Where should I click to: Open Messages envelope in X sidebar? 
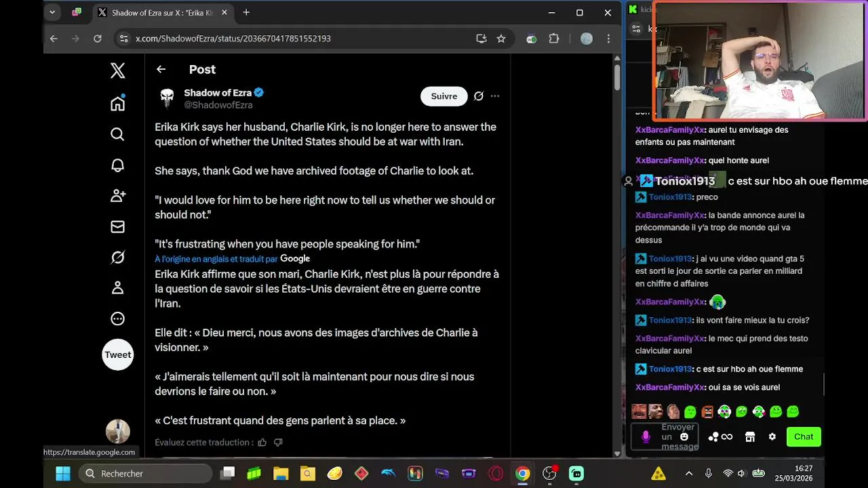click(x=117, y=226)
